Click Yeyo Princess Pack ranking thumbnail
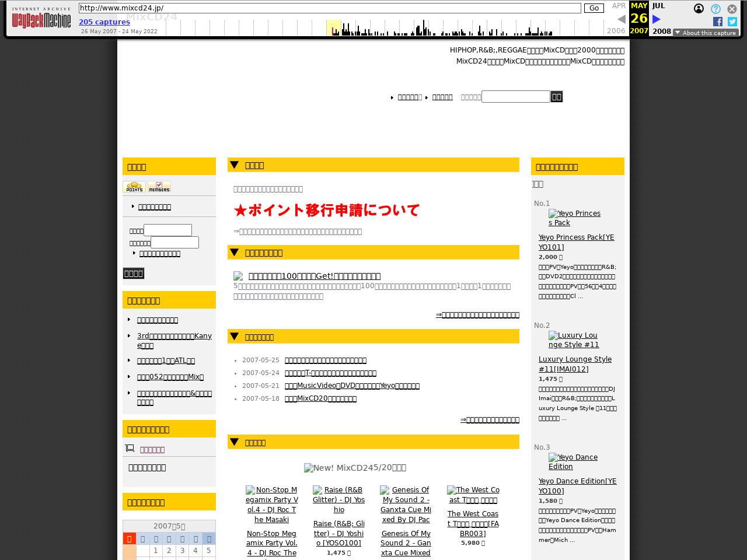The image size is (747, 560). click(574, 218)
